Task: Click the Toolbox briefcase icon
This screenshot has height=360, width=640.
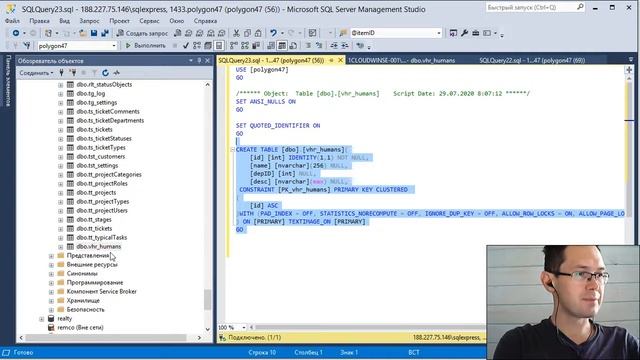Action: pos(476,33)
